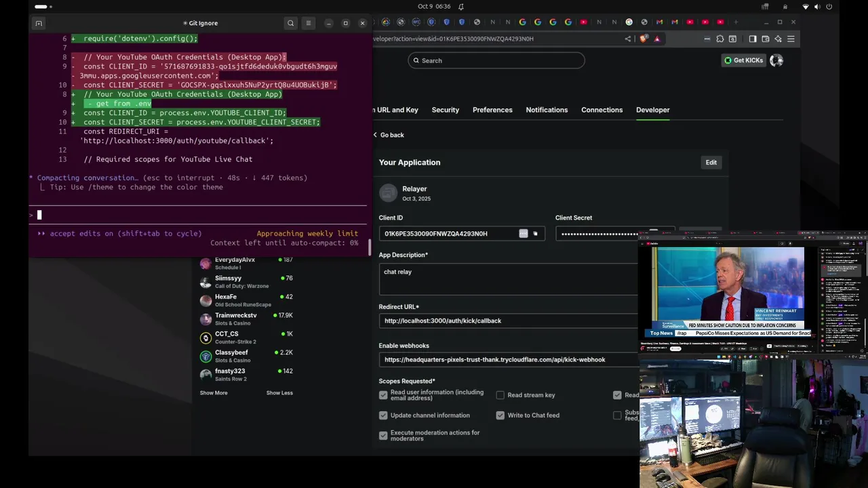This screenshot has height=488, width=868.
Task: Copy the Client ID with copy icon
Action: click(535, 234)
